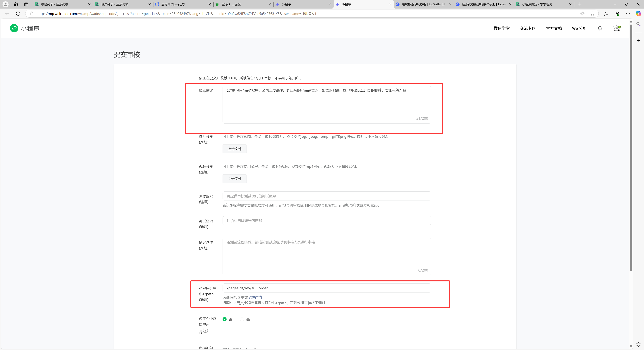Open the user avatar menu
Screen dimensions: 644x350
pos(617,28)
